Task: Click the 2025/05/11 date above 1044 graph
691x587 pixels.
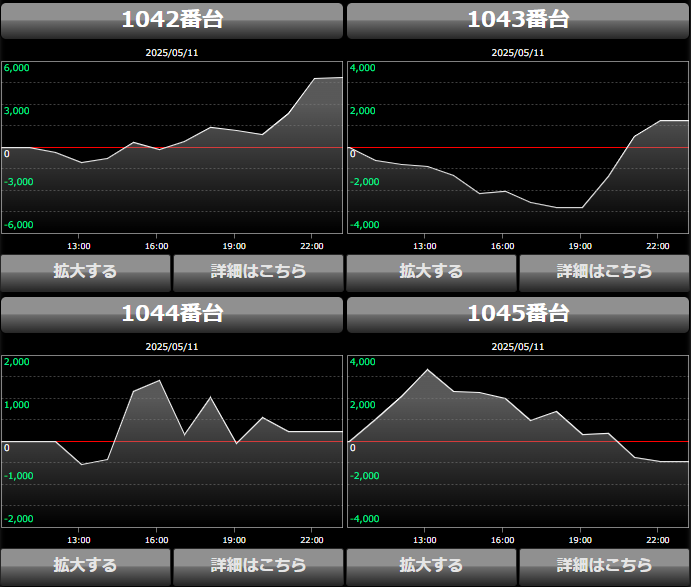Action: pyautogui.click(x=172, y=347)
